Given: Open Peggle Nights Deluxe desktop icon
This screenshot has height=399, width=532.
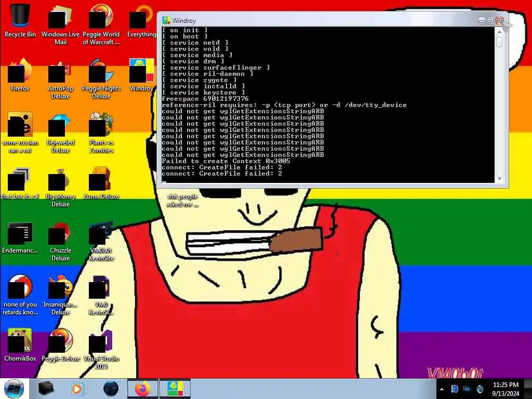Looking at the screenshot, I should pos(101,79).
